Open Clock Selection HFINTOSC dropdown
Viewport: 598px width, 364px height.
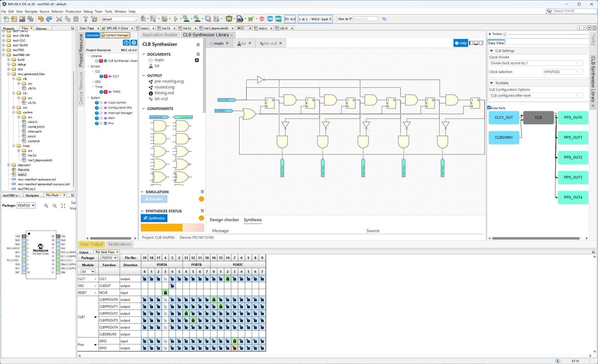click(x=563, y=72)
